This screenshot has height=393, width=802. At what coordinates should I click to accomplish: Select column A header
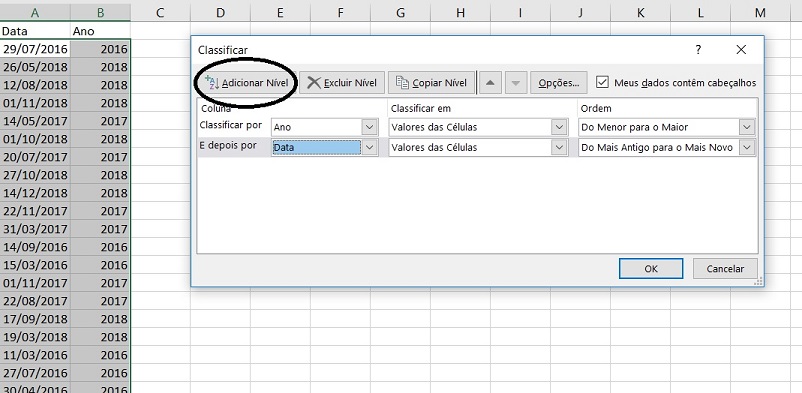click(x=35, y=13)
